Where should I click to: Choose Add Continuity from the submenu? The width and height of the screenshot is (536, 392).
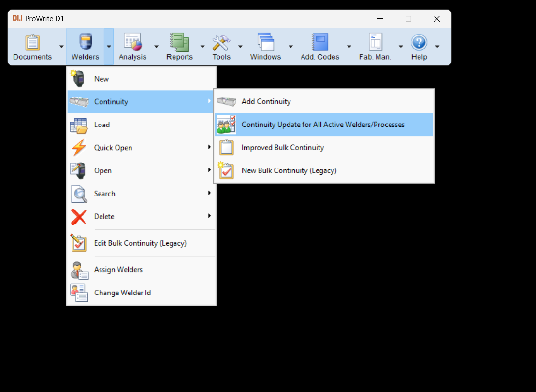(324, 101)
